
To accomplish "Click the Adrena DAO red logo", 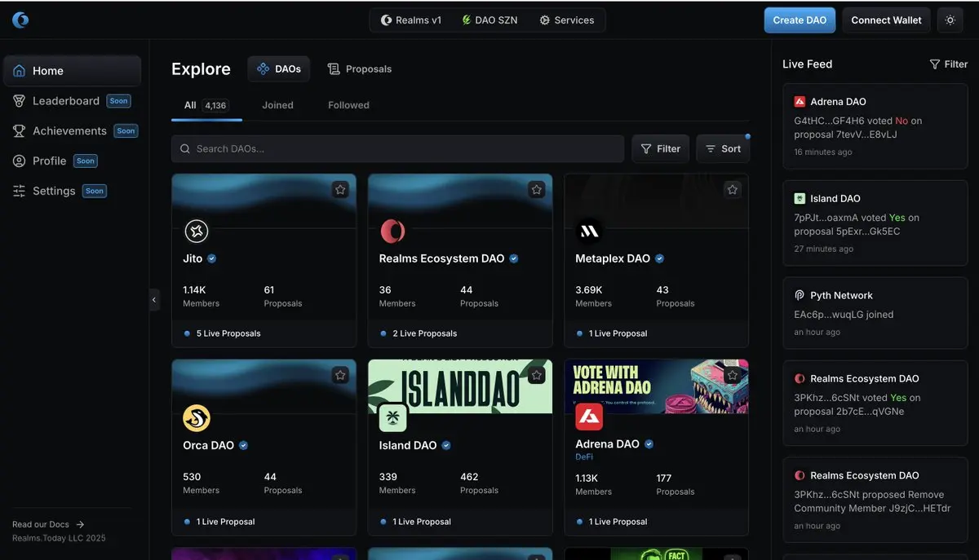I will tap(589, 417).
